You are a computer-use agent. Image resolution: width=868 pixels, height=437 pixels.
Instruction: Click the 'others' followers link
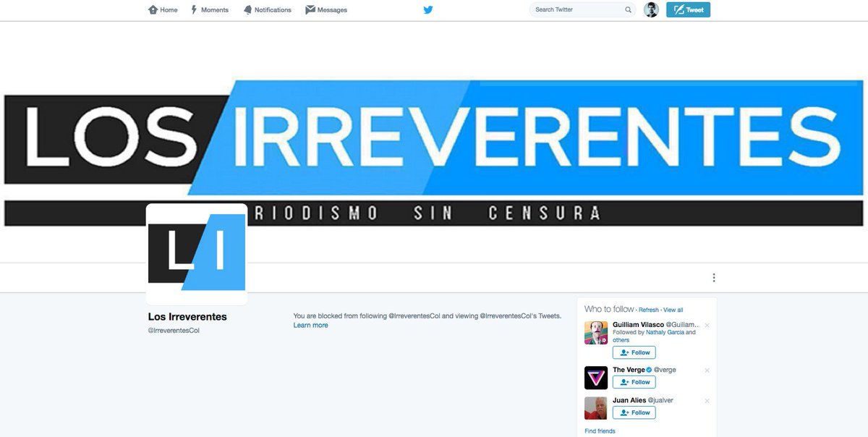[x=621, y=340]
